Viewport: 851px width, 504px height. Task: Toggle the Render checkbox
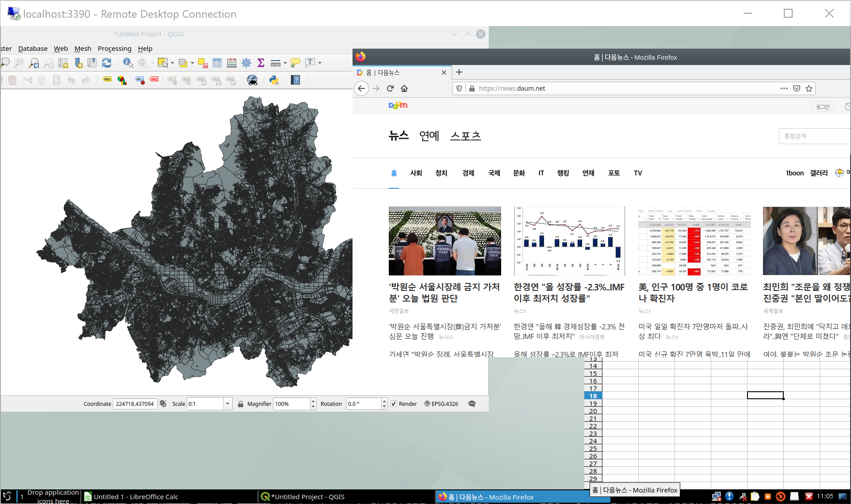394,404
